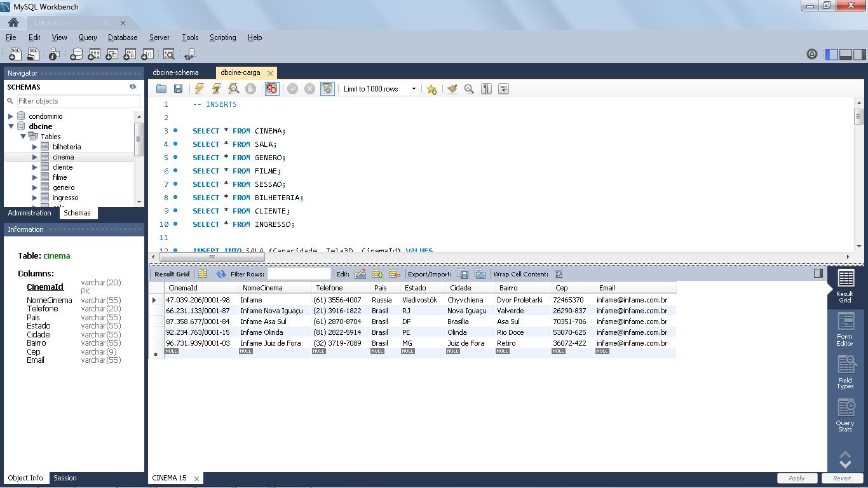Toggle the right secondary sidebar visibility

coord(860,55)
